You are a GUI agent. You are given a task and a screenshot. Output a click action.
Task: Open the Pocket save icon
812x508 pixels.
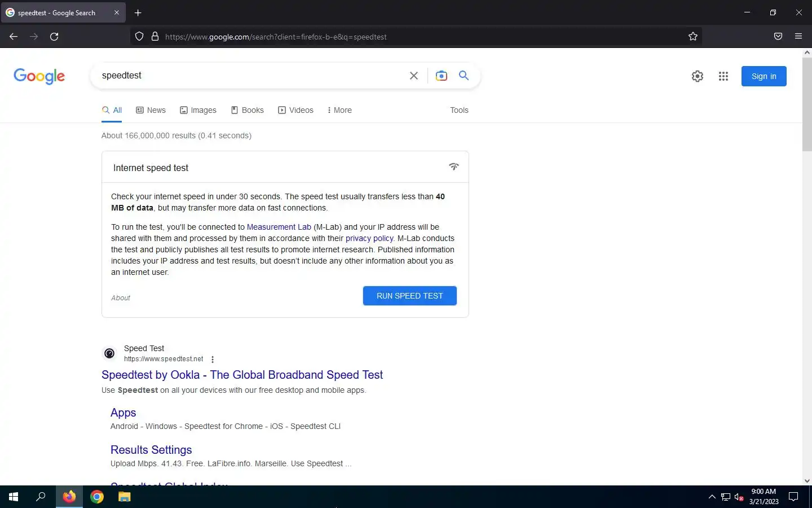coord(778,37)
